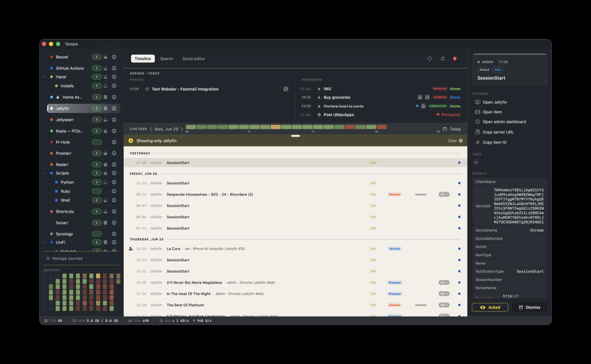
Task: Expand x2 group on In The Heat Of The Night
Action: 444,294
